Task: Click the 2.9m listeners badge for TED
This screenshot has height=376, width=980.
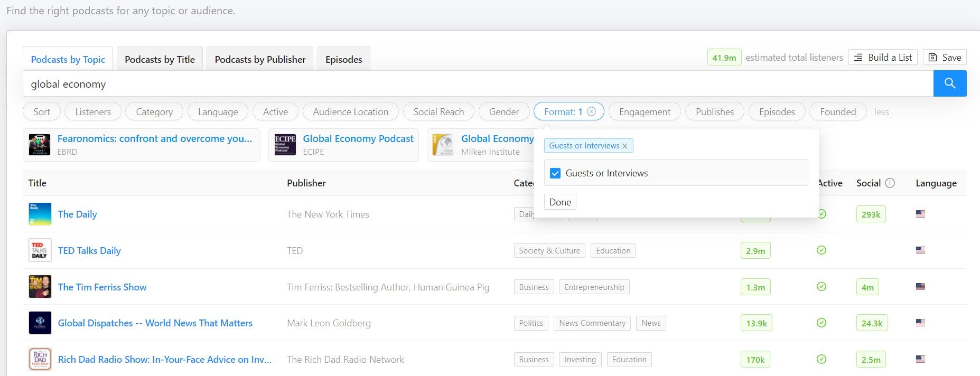Action: pos(755,250)
